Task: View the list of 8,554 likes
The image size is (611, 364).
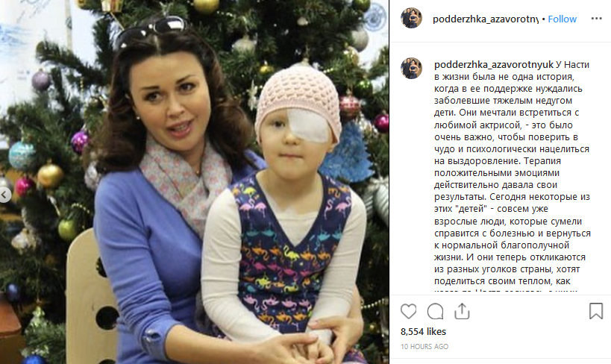Action: pyautogui.click(x=423, y=332)
